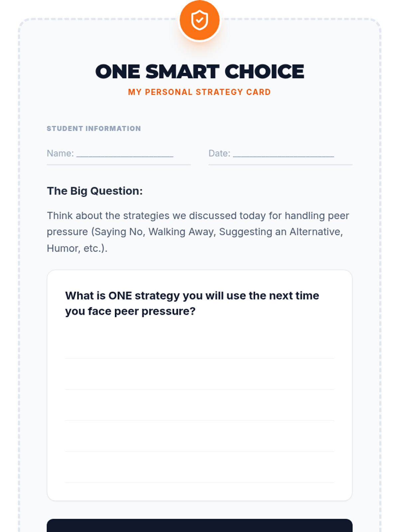Click the Name input line
This screenshot has width=399, height=532.
pyautogui.click(x=125, y=154)
